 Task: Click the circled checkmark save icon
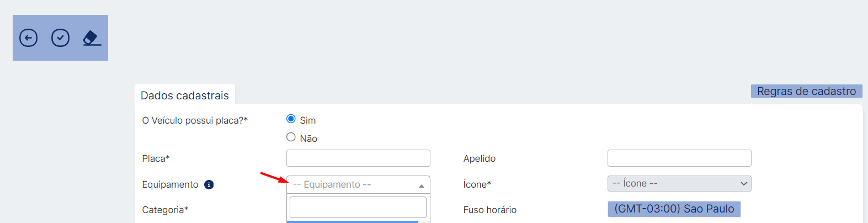point(60,38)
